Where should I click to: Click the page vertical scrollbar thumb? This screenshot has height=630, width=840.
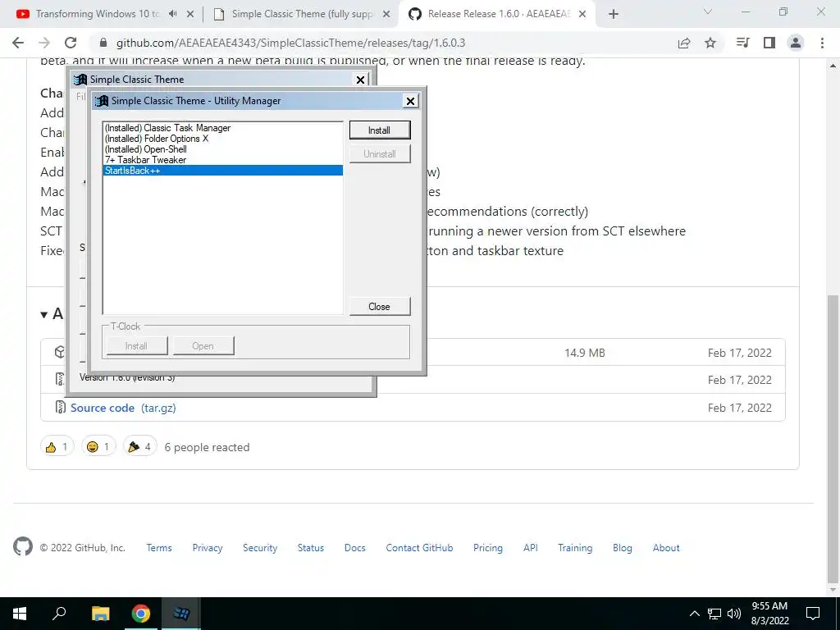click(x=833, y=438)
